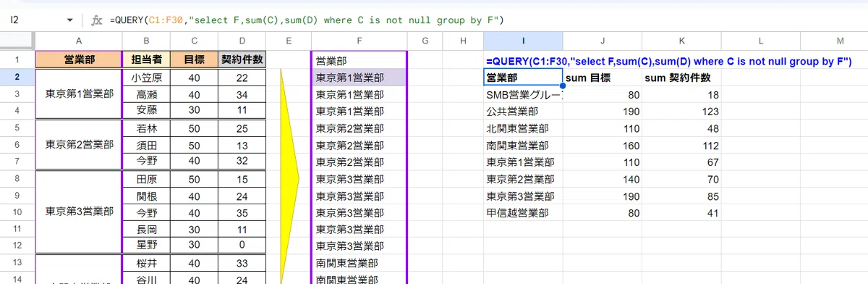The image size is (868, 284).
Task: Click cell 北関東営業部
Action: pyautogui.click(x=523, y=128)
